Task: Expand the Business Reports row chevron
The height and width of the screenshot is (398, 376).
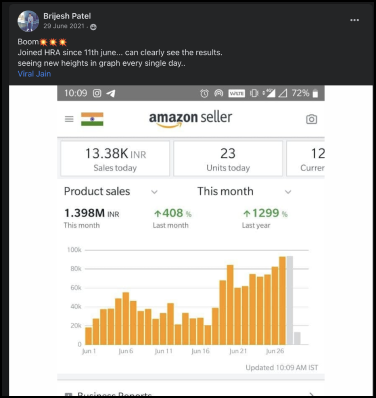Action: [311, 394]
